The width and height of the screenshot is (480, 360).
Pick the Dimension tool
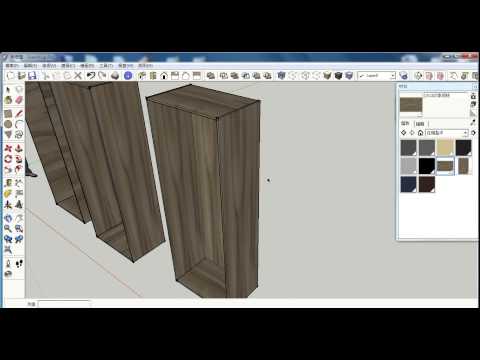19,183
